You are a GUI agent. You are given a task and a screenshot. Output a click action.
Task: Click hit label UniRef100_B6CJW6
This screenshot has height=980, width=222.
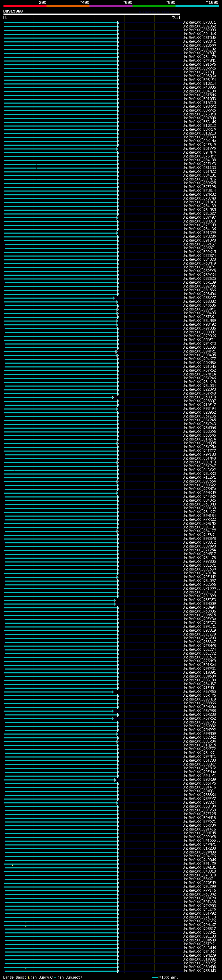[199, 122]
